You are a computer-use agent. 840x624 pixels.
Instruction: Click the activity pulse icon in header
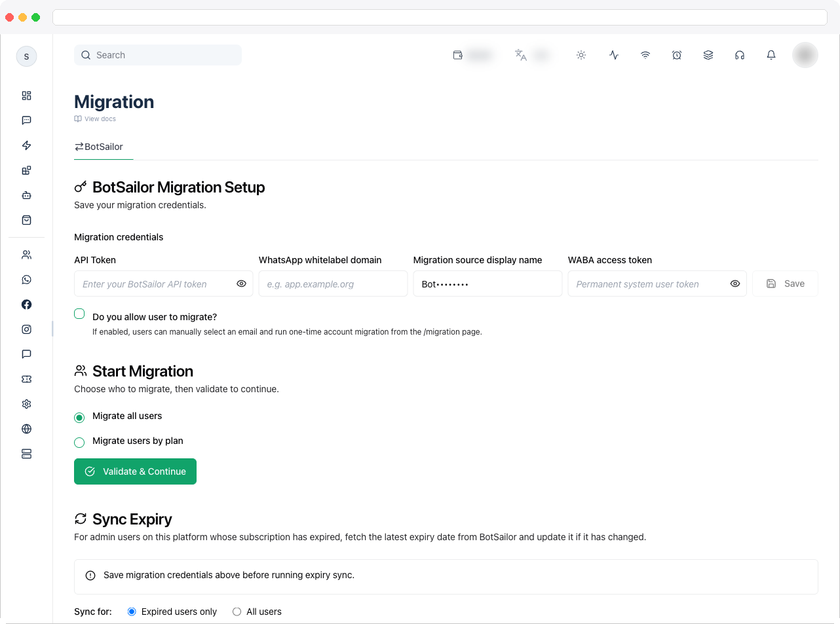click(x=614, y=55)
